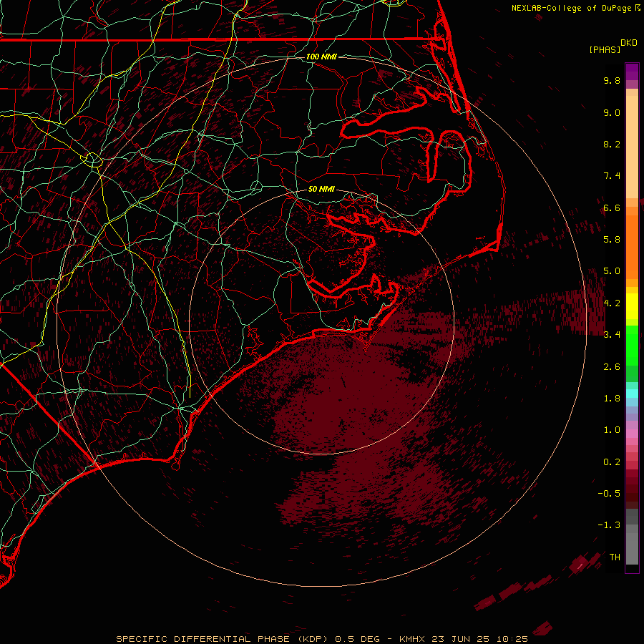Click the KMHX radar site identifier
The image size is (644, 644).
click(x=411, y=639)
